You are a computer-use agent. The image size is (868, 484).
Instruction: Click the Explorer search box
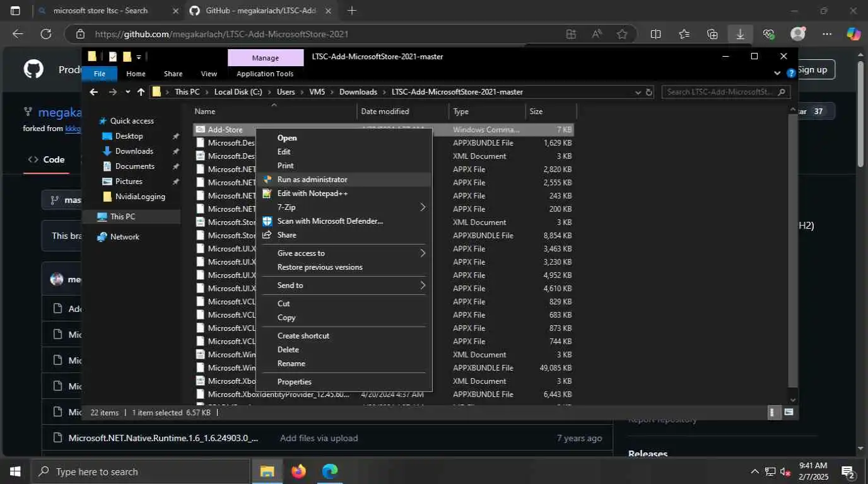pos(725,92)
